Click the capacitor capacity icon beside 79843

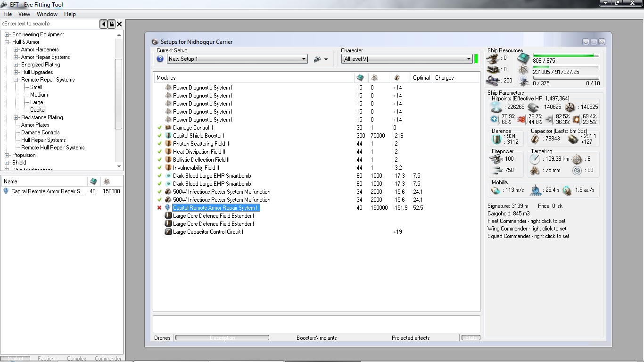[535, 139]
